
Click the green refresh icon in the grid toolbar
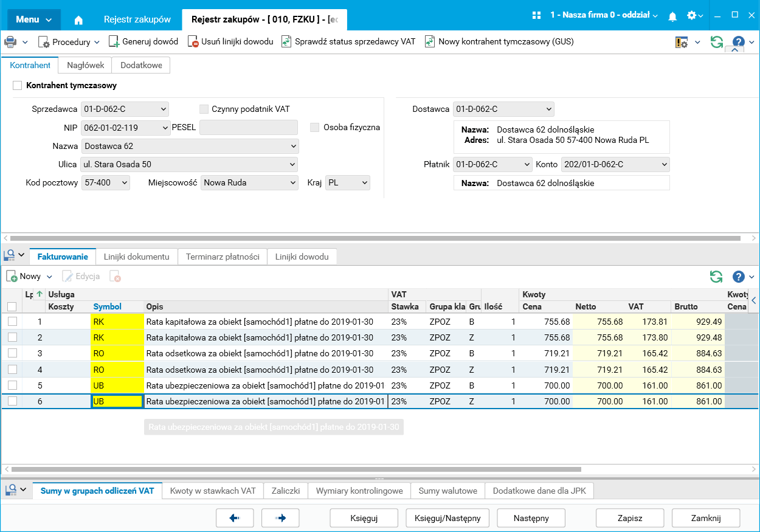[x=716, y=277]
